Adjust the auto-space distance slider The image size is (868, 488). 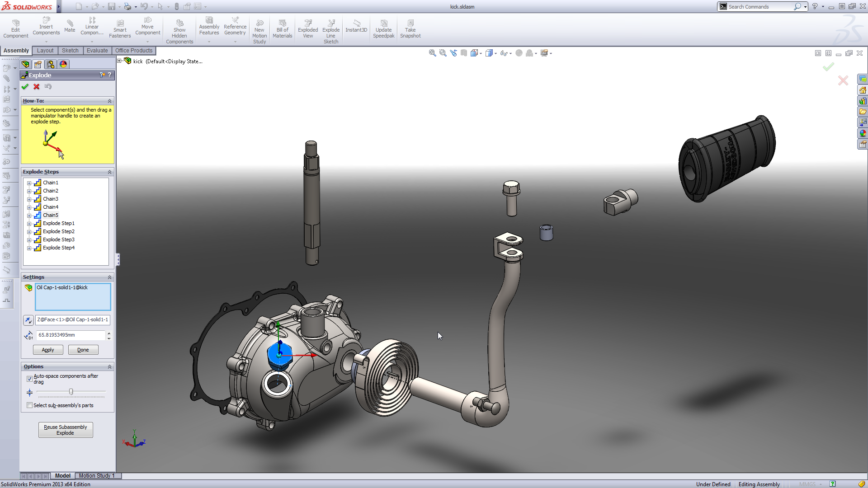point(71,391)
